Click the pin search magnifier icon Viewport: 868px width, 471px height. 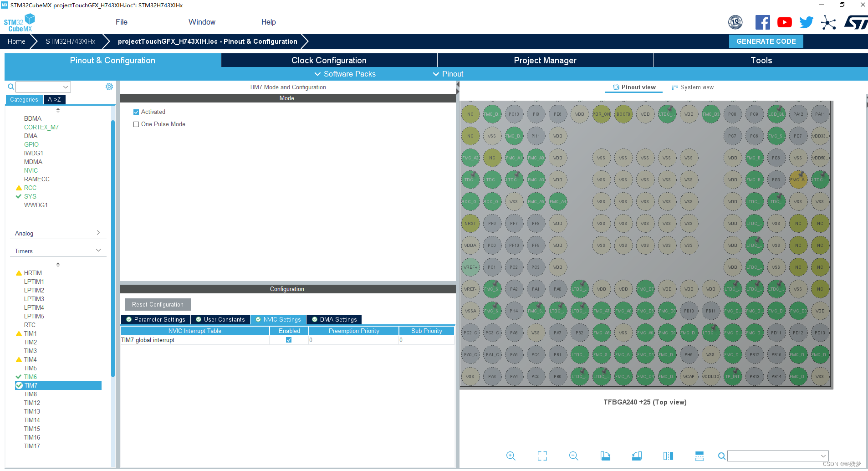(x=721, y=456)
